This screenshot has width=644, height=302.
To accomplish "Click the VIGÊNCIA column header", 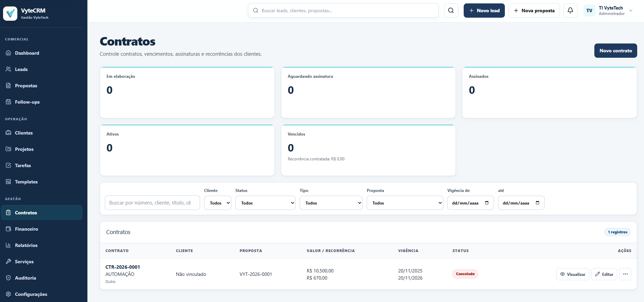I will point(408,251).
